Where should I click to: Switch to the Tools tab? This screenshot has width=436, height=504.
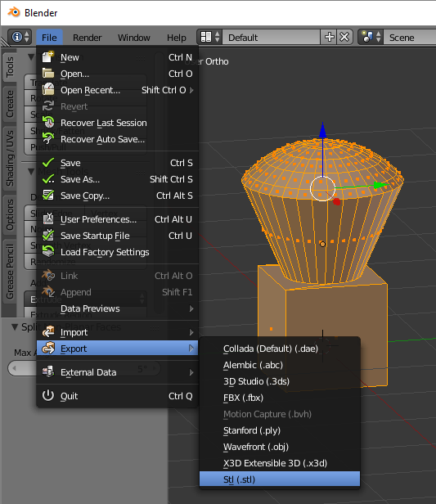tap(10, 67)
